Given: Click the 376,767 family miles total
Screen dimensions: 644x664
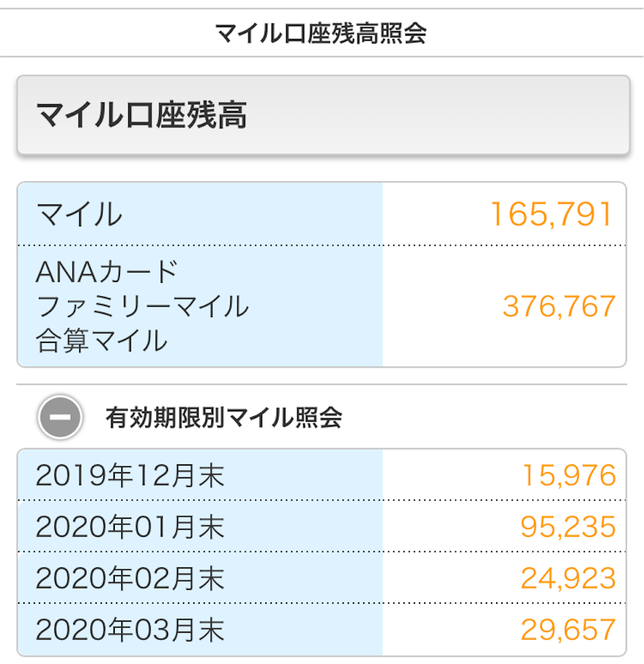Looking at the screenshot, I should 559,306.
